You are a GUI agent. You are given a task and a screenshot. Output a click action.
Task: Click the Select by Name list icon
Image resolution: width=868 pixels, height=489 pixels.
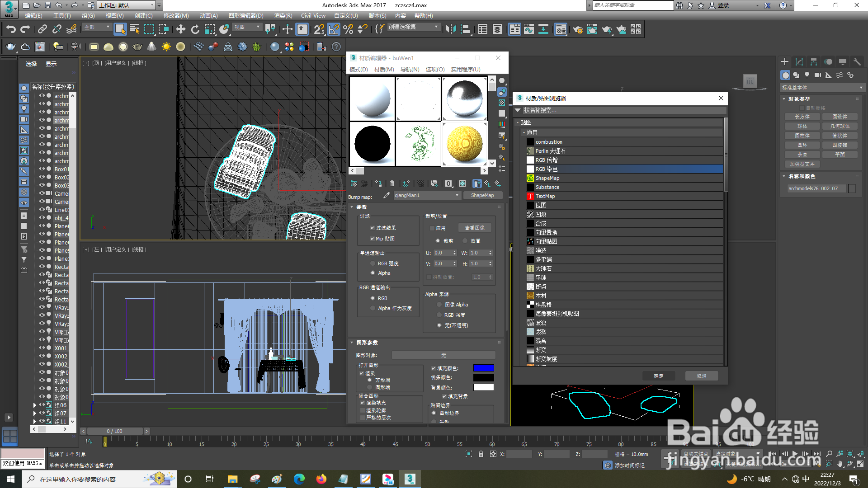coord(134,29)
